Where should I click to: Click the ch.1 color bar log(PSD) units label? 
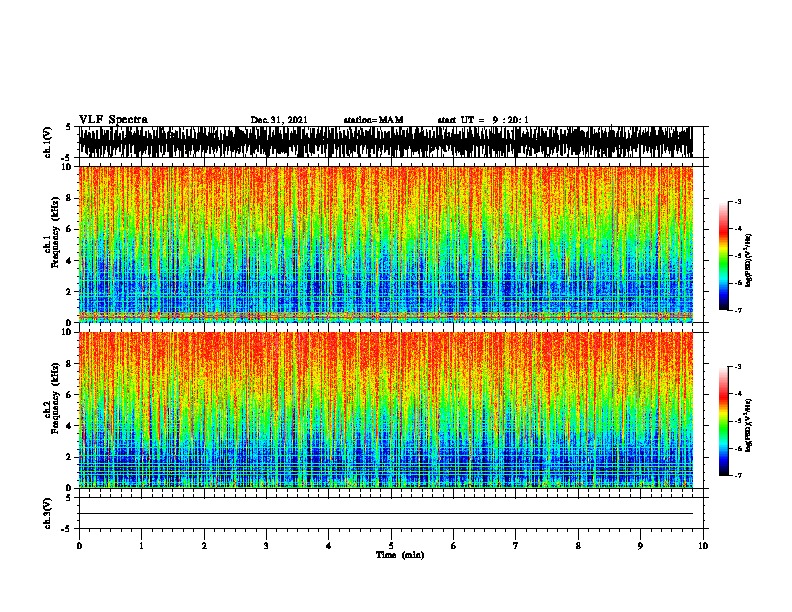point(749,261)
